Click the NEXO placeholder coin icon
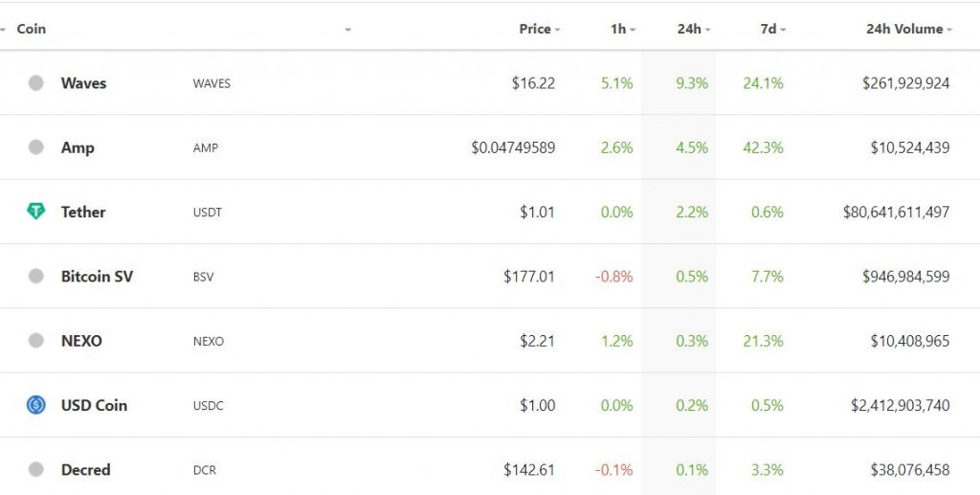Viewport: 980px width, 495px height. (36, 340)
